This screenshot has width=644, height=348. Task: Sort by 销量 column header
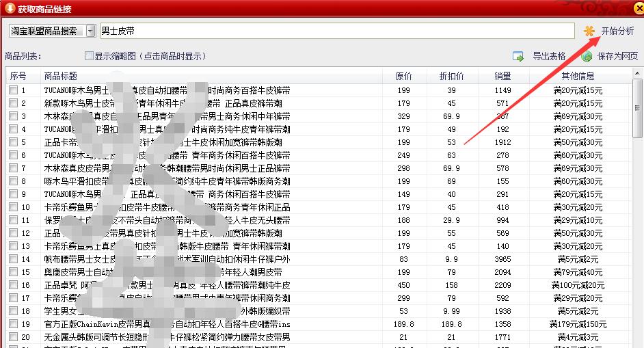(x=503, y=76)
